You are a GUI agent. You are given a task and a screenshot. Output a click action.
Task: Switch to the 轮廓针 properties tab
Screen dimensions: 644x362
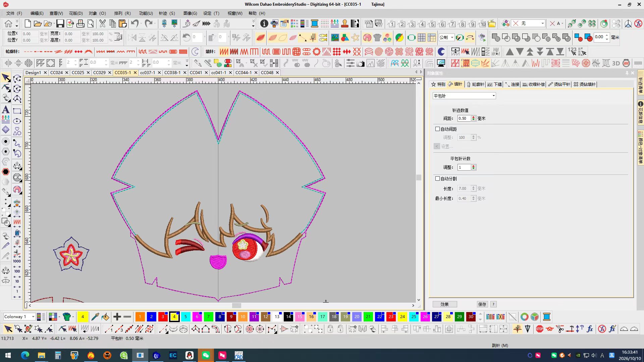tap(475, 84)
